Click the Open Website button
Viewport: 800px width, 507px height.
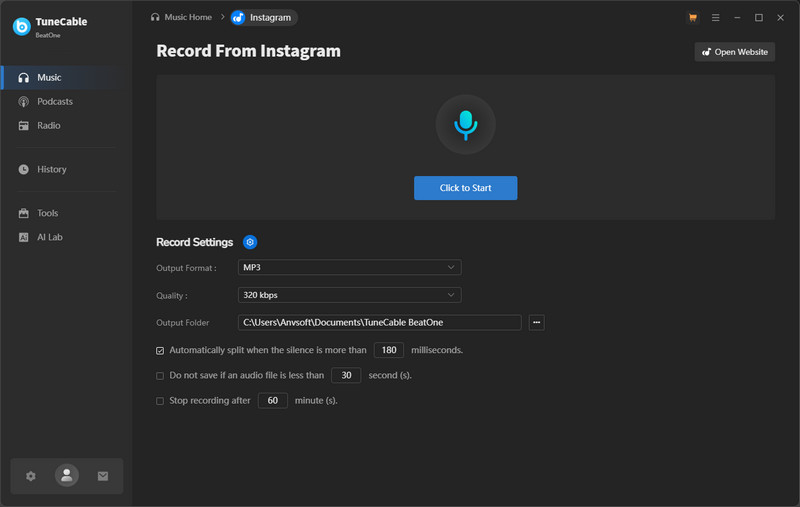tap(734, 52)
